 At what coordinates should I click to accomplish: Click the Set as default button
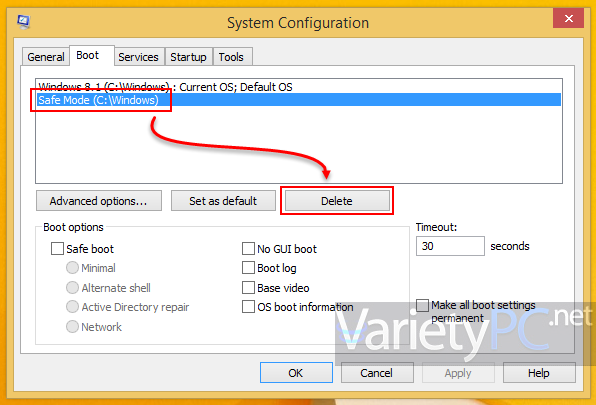pos(223,201)
